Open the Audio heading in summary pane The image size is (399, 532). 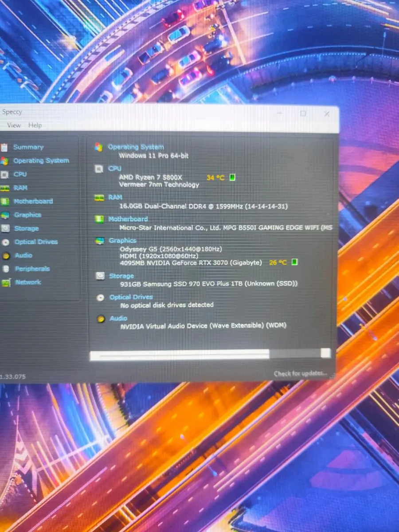118,318
